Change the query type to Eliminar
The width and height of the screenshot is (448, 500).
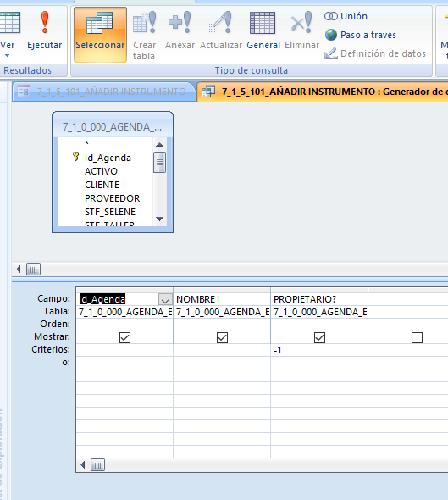[x=301, y=31]
